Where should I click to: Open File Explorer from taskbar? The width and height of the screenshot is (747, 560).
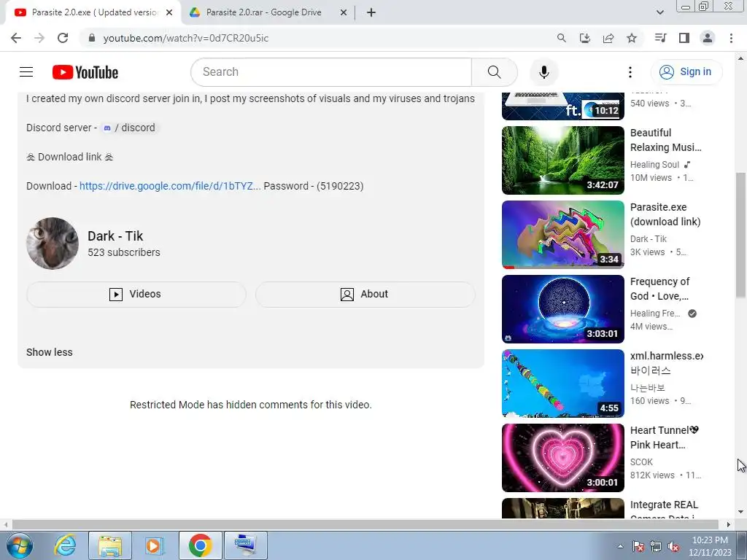click(x=109, y=545)
